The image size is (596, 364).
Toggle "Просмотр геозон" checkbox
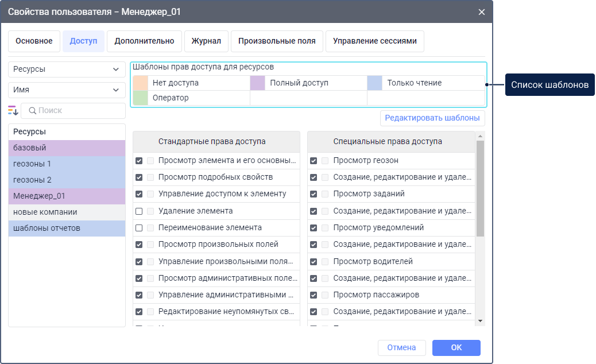point(314,161)
